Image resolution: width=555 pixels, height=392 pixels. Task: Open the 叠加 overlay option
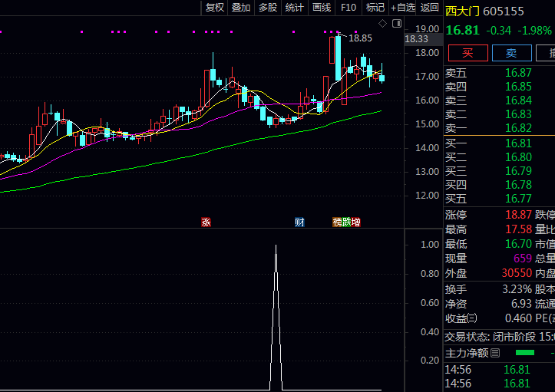click(x=241, y=8)
